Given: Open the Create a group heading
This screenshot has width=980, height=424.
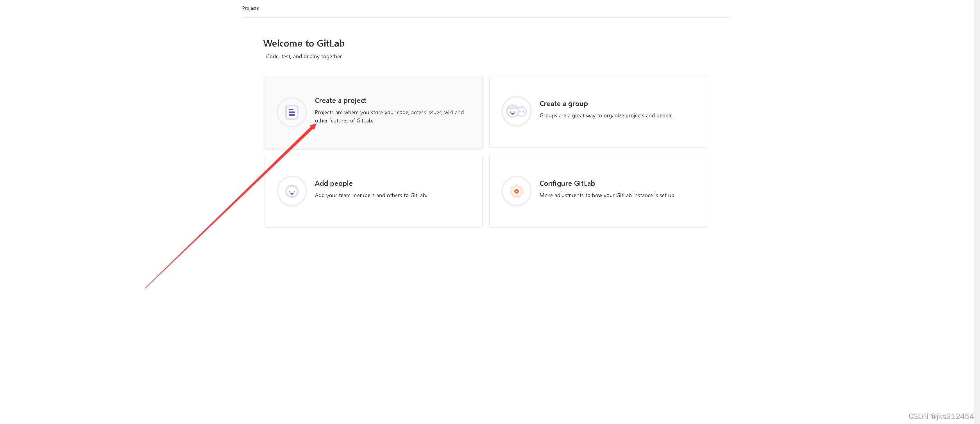Looking at the screenshot, I should (x=563, y=104).
